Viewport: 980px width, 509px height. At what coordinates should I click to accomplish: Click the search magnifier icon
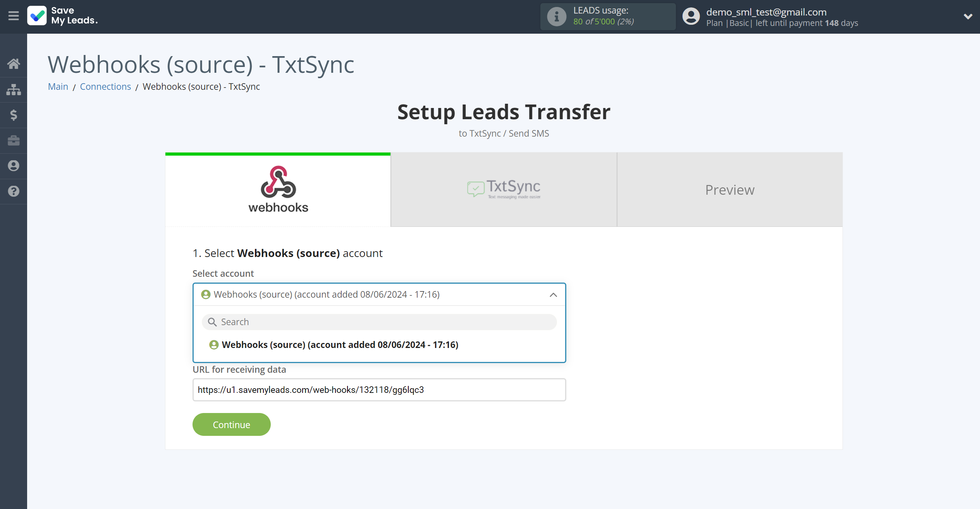point(212,322)
